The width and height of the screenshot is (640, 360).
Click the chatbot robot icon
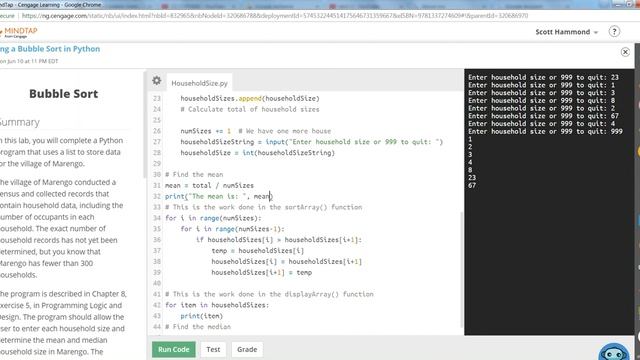pos(613,352)
